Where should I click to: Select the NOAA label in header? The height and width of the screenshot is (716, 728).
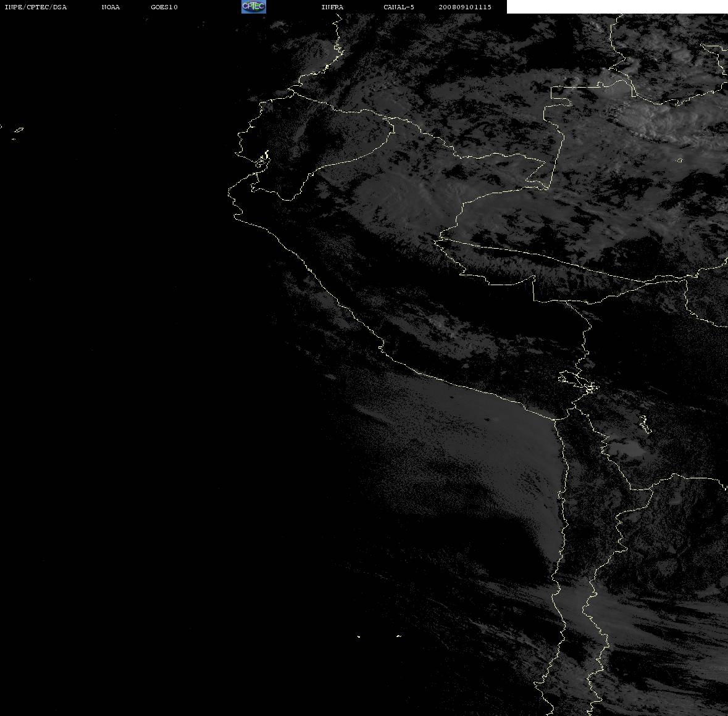pyautogui.click(x=111, y=7)
